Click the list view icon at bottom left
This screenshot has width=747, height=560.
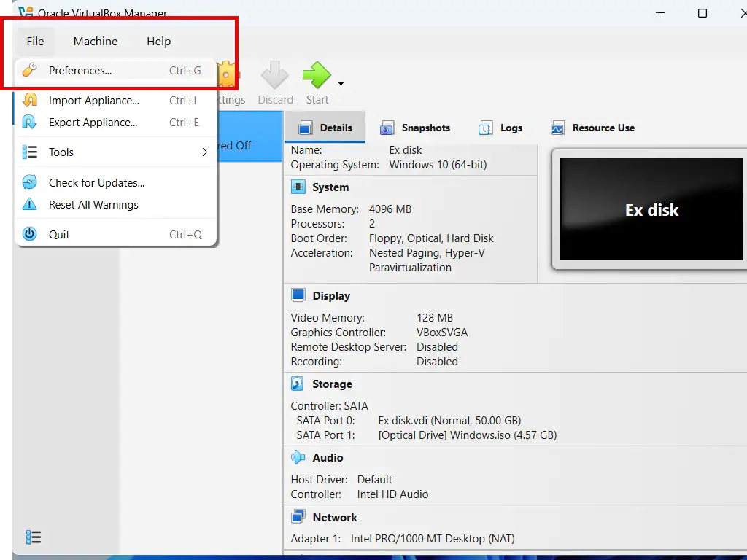click(33, 537)
